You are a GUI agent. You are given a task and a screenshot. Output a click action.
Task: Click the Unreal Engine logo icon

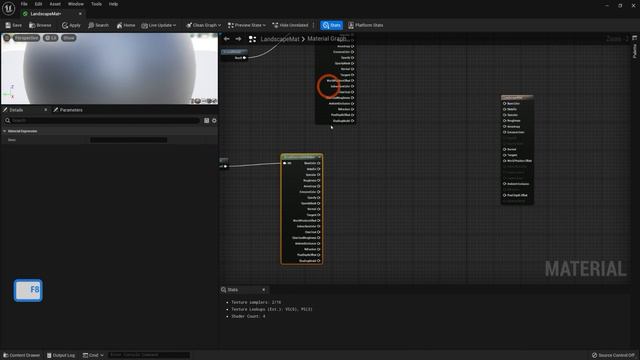[x=9, y=8]
